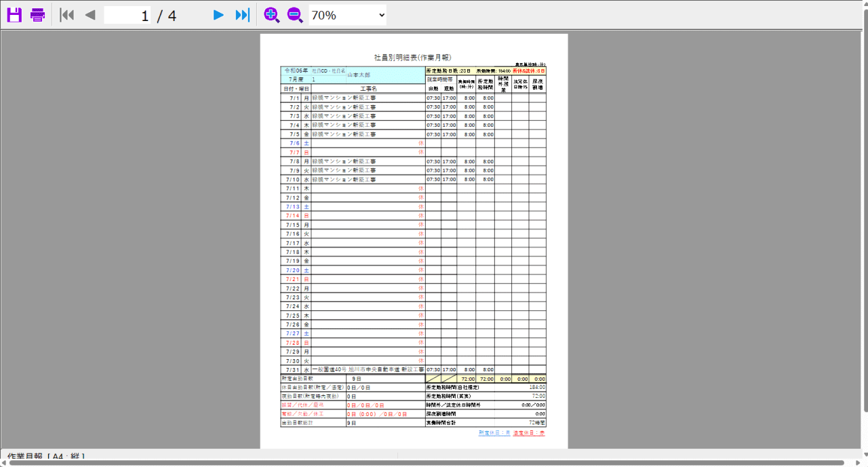Go to the previous page
868x467 pixels.
90,15
